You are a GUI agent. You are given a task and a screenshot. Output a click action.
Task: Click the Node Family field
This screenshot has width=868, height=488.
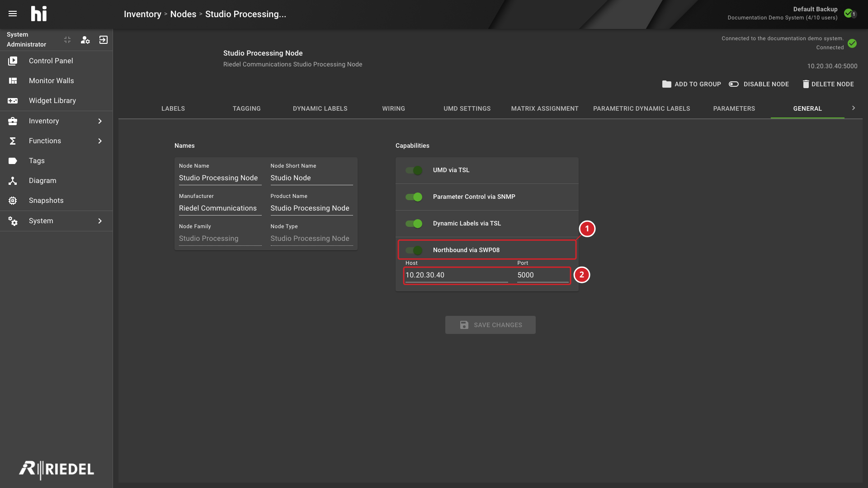(220, 239)
